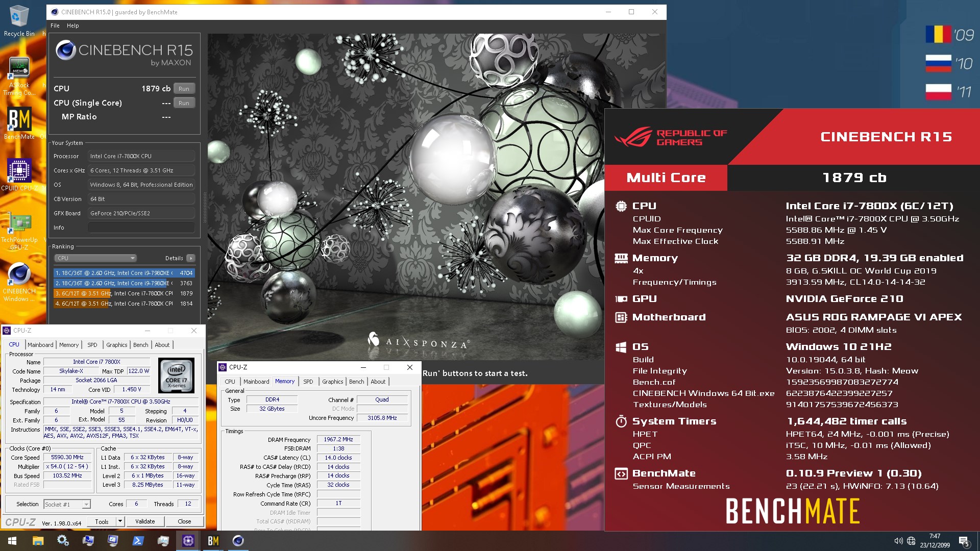The image size is (980, 551).
Task: Click the empty Info field in Cinebench
Action: pos(141,228)
